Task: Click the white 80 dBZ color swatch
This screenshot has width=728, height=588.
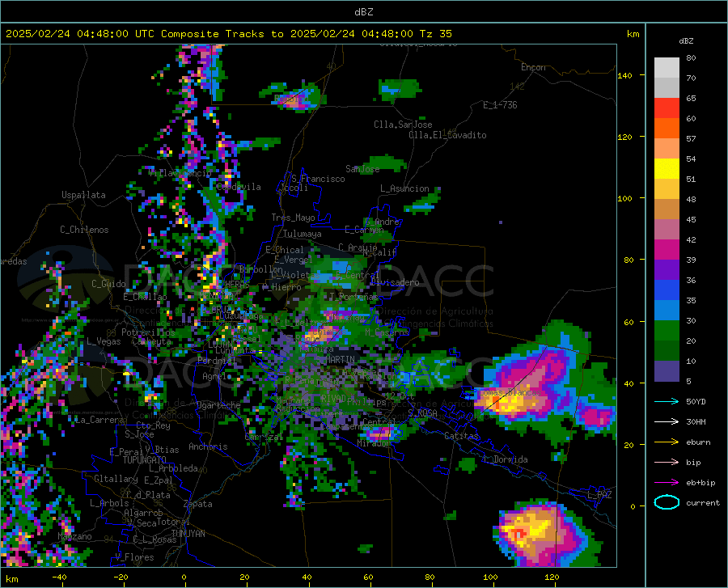Action: 667,67
